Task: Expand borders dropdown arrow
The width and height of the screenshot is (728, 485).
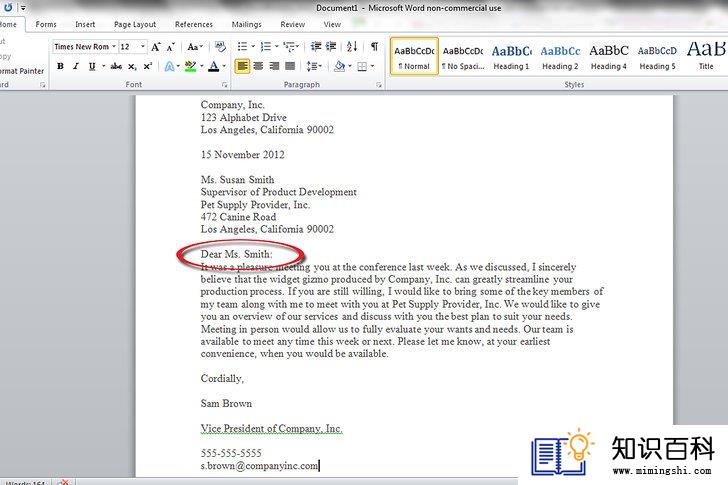Action: 372,66
